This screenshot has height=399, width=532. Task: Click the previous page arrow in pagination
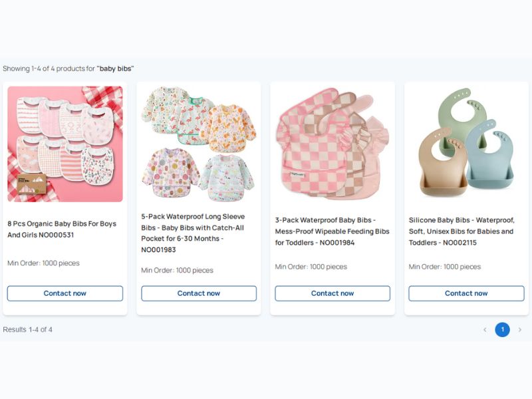pos(485,330)
